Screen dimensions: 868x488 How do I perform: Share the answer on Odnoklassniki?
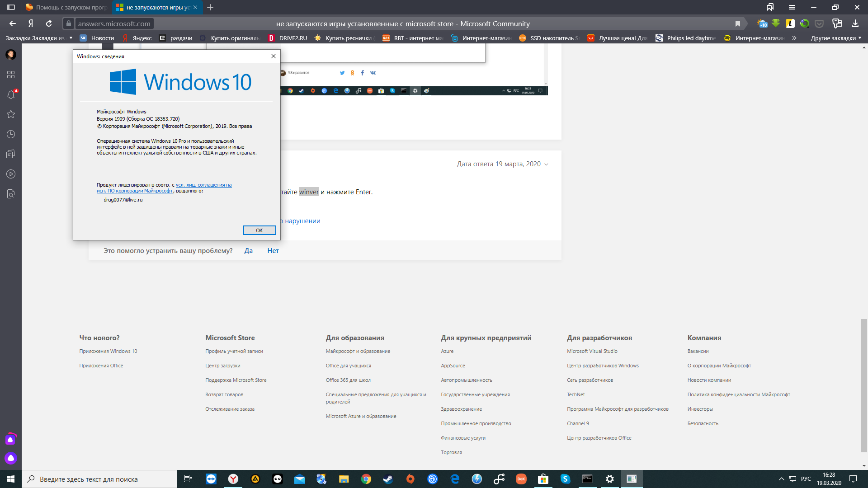click(353, 73)
